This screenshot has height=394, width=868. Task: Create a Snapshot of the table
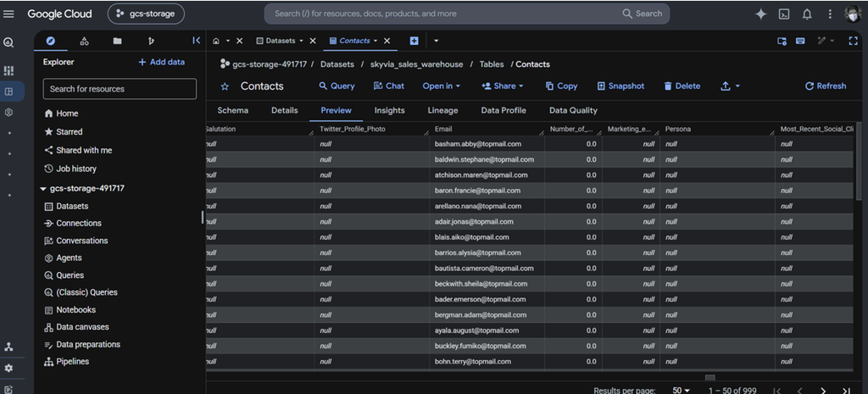point(620,86)
